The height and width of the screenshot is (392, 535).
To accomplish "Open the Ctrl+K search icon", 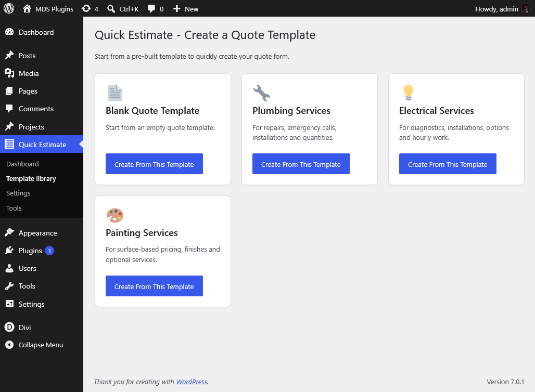I will (111, 9).
